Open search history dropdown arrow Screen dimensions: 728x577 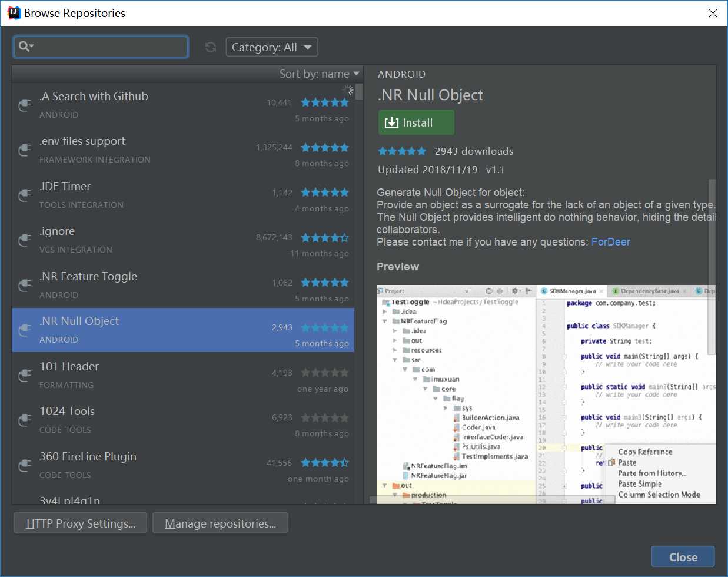[x=32, y=46]
